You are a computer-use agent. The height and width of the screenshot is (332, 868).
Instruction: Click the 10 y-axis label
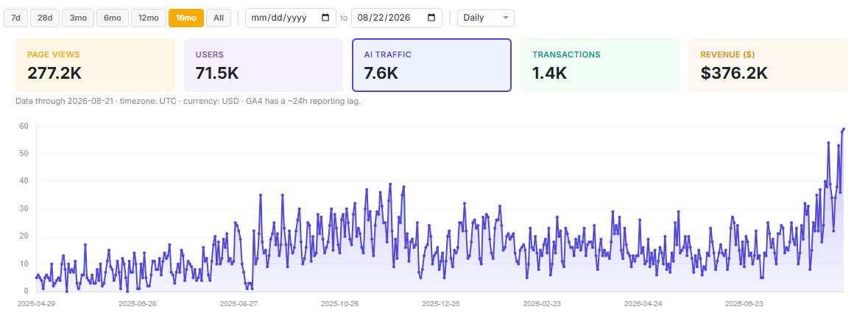pyautogui.click(x=24, y=264)
